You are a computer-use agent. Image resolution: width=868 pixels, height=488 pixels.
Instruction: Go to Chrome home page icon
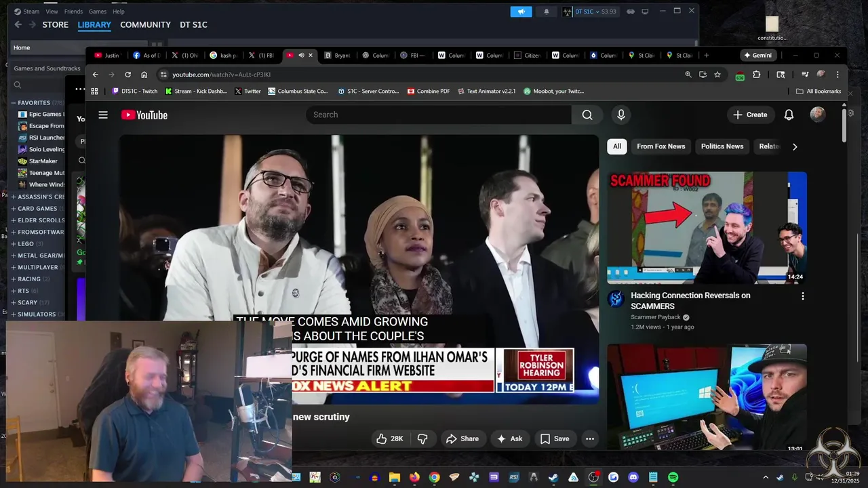pos(144,75)
